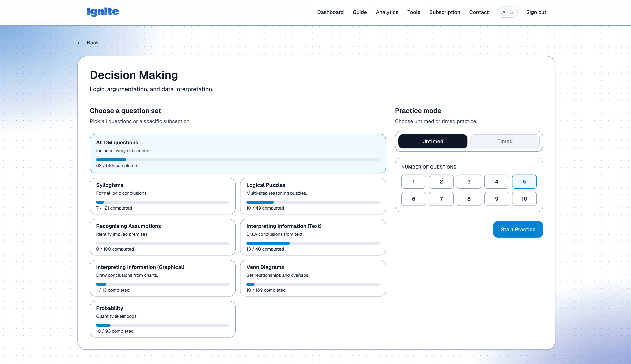Click the 'NUMBER OF QUESTIONS' label

[429, 167]
